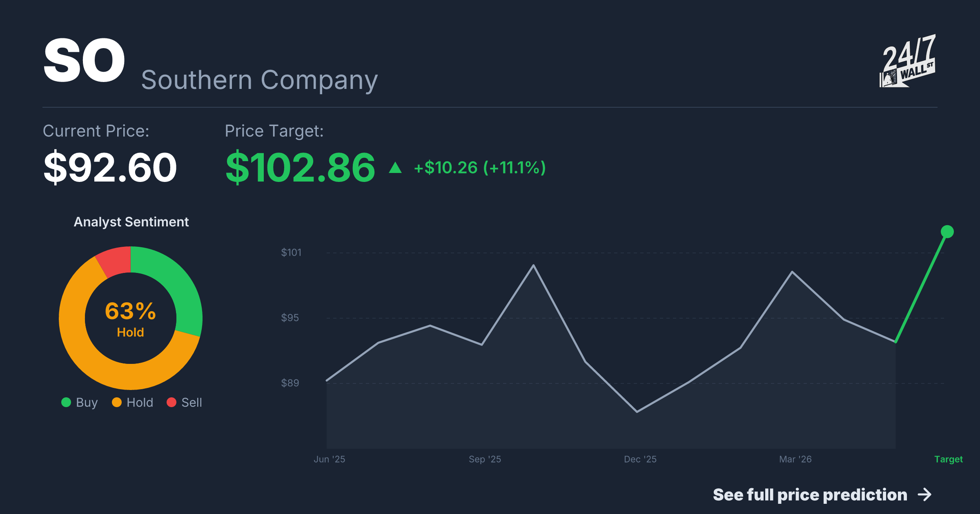The width and height of the screenshot is (980, 514).
Task: Click the 63% Hold center label
Action: pos(131,319)
